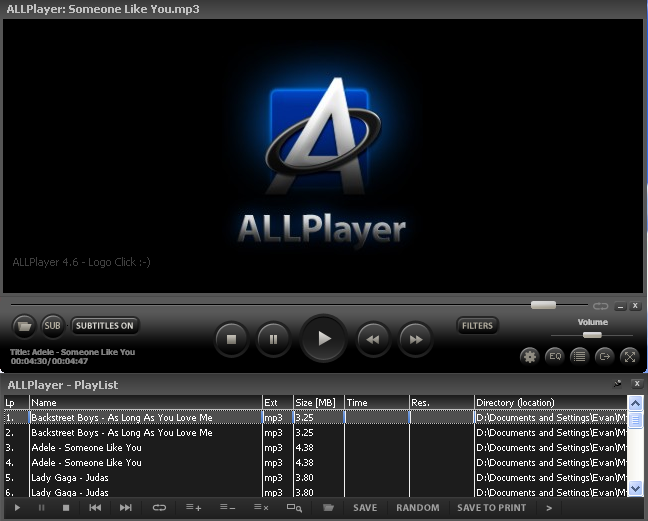The image size is (648, 521).
Task: Open settings gear icon in player
Action: tap(530, 356)
